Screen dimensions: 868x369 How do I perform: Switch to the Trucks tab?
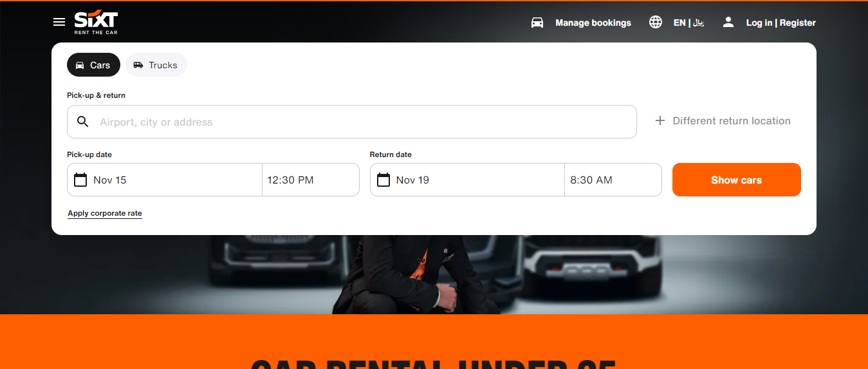(156, 65)
